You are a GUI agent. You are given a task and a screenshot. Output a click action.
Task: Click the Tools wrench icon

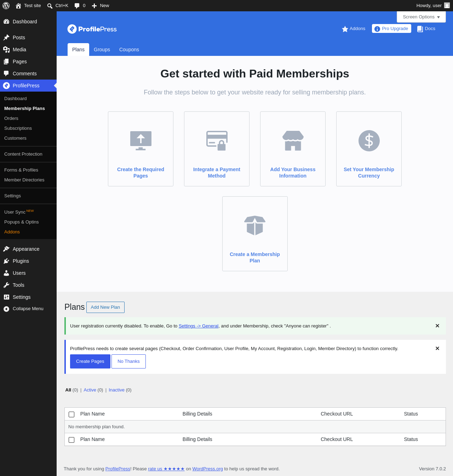[6, 285]
